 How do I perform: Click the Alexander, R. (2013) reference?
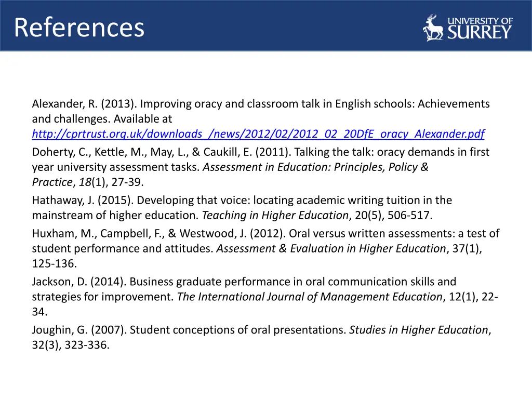(x=261, y=119)
